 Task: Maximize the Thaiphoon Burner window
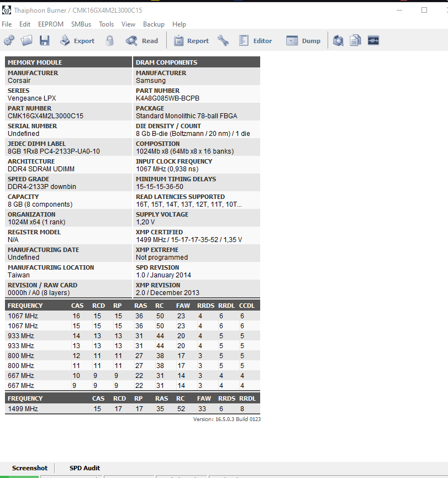point(424,10)
